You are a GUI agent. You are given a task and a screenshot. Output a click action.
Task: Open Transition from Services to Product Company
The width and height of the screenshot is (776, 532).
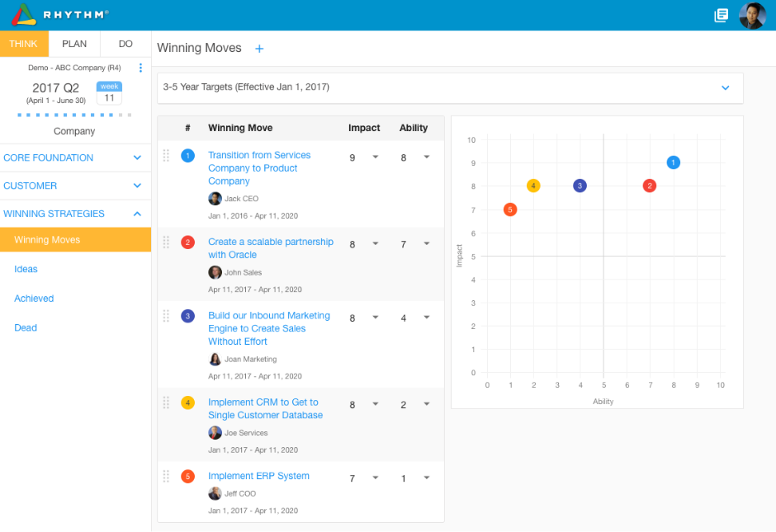(259, 168)
